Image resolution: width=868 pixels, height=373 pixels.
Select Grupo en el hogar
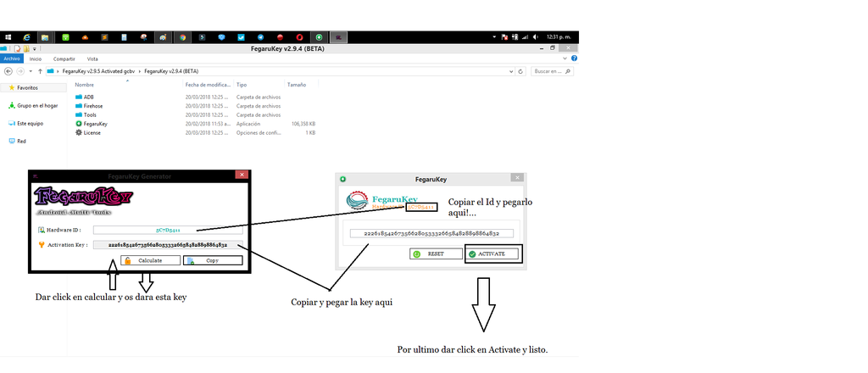point(33,106)
